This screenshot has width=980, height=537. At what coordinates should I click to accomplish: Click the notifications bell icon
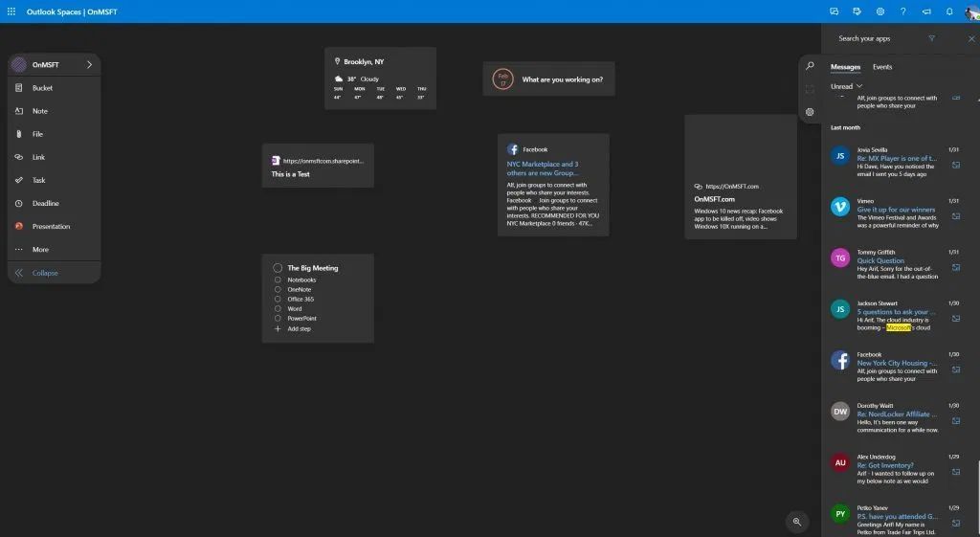pyautogui.click(x=949, y=11)
